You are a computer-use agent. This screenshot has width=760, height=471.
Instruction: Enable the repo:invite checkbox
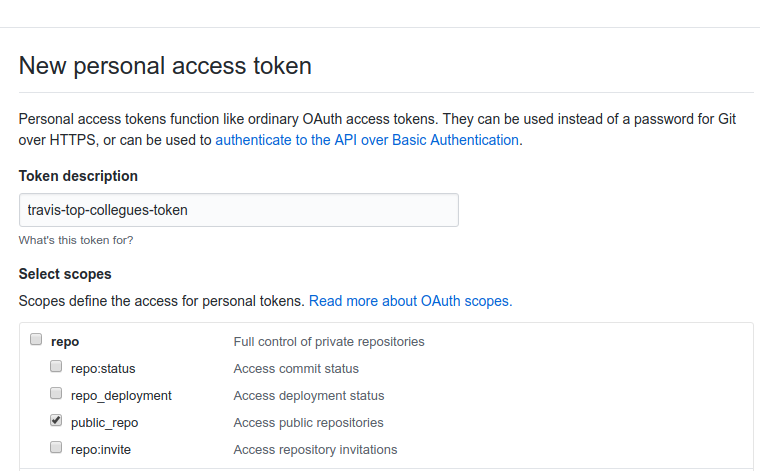click(56, 448)
